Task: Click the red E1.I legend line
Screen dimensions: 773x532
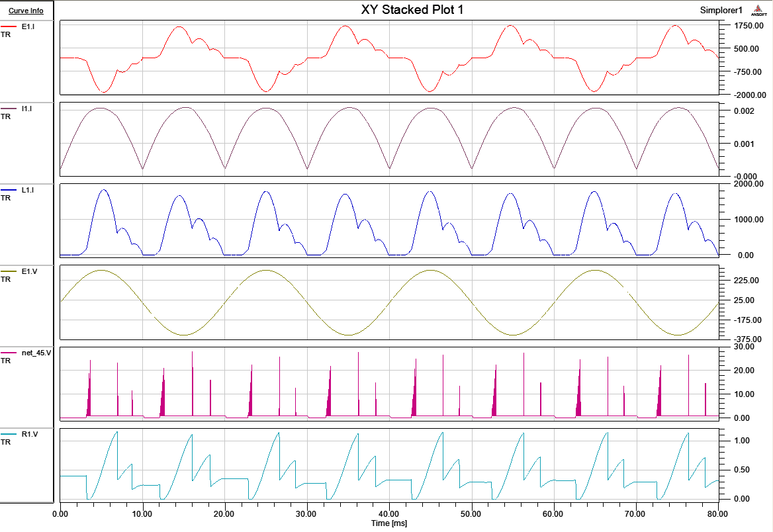Action: click(x=9, y=26)
